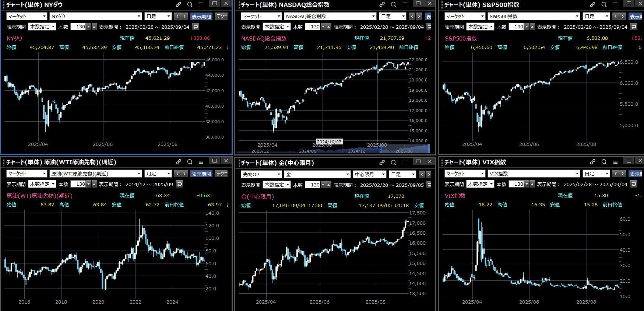The image size is (644, 311).
Task: Go to the previous symbol in the NYダウ panel
Action: 177,16
